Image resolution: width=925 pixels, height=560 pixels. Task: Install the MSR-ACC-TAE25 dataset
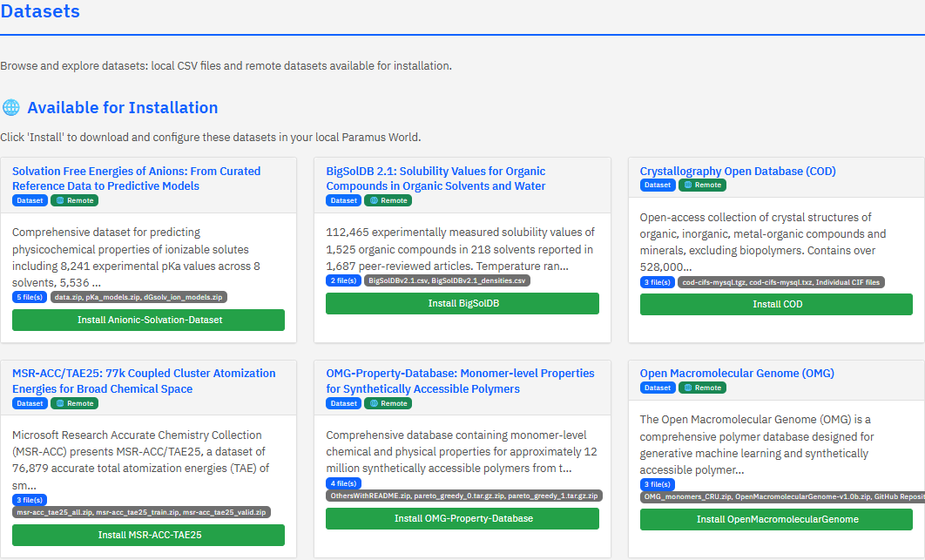pos(148,535)
